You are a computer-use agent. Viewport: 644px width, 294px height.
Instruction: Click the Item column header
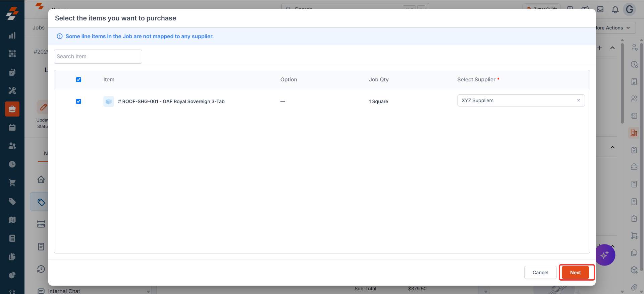(x=109, y=80)
